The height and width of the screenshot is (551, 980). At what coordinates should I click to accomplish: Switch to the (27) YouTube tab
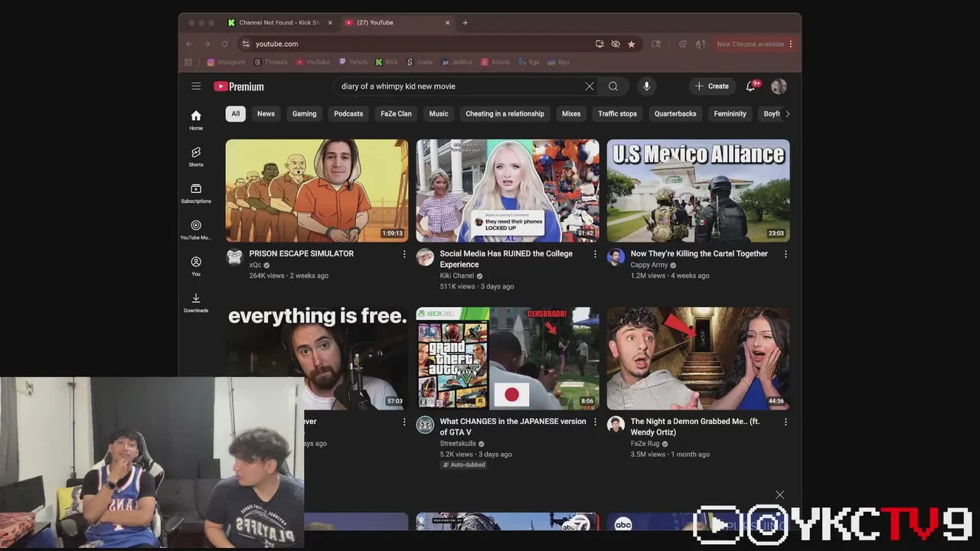click(397, 23)
